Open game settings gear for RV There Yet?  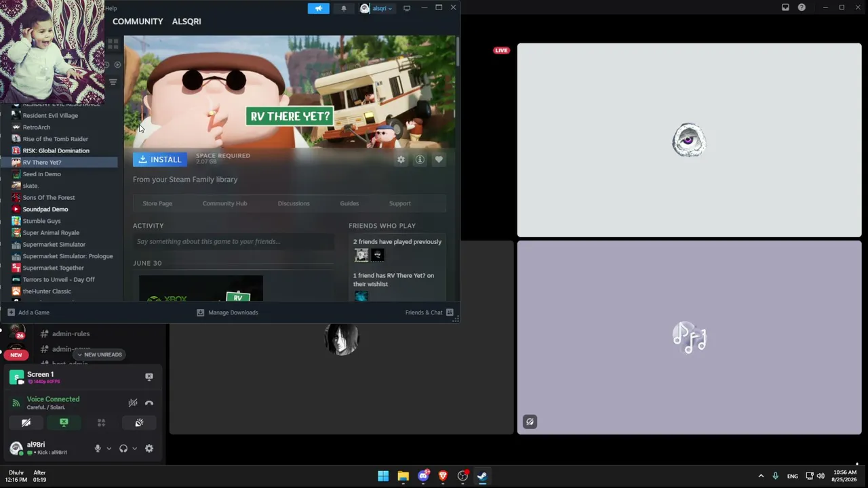click(401, 159)
